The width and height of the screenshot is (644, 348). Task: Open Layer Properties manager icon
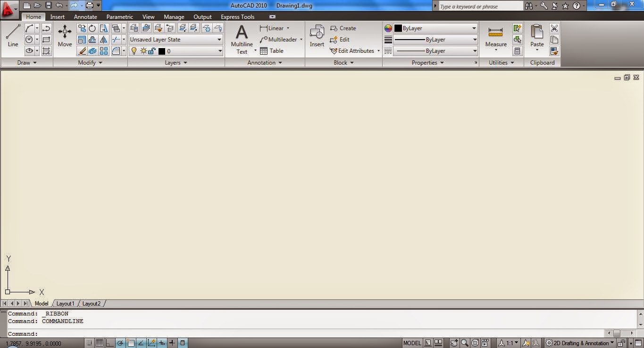[134, 28]
